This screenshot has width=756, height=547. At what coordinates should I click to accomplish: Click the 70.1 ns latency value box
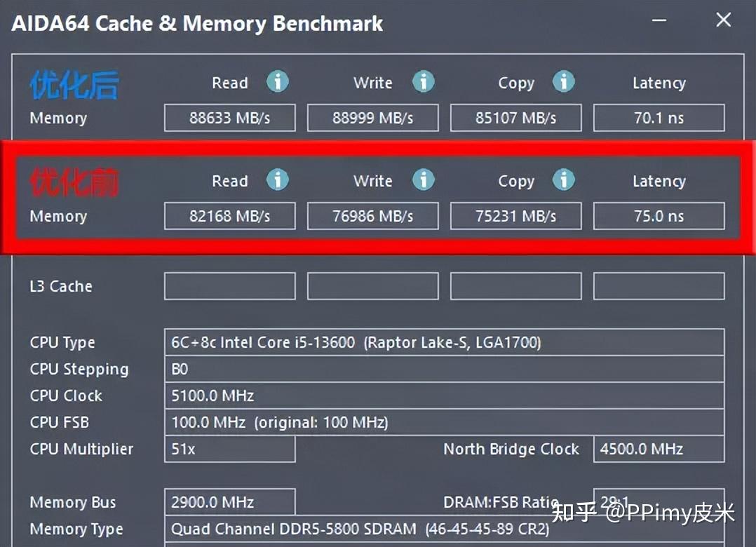(x=659, y=118)
